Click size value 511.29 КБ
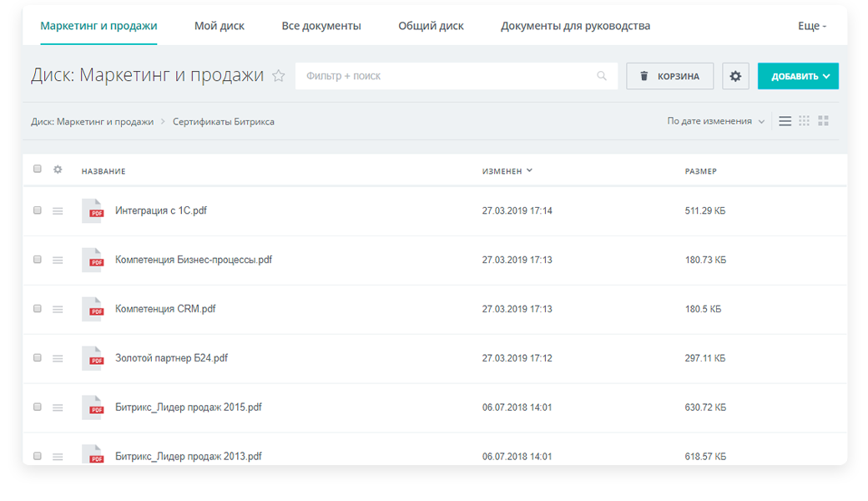 point(704,211)
